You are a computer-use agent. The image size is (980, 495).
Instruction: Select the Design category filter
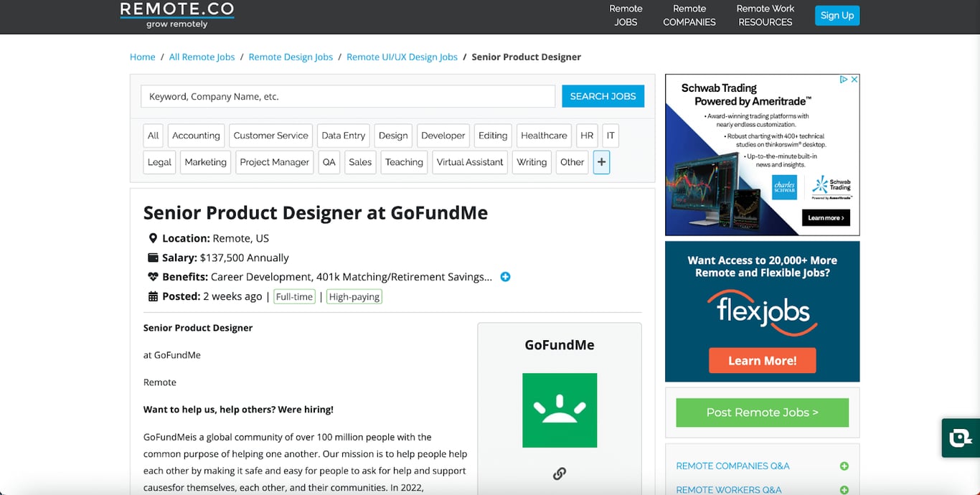point(393,136)
